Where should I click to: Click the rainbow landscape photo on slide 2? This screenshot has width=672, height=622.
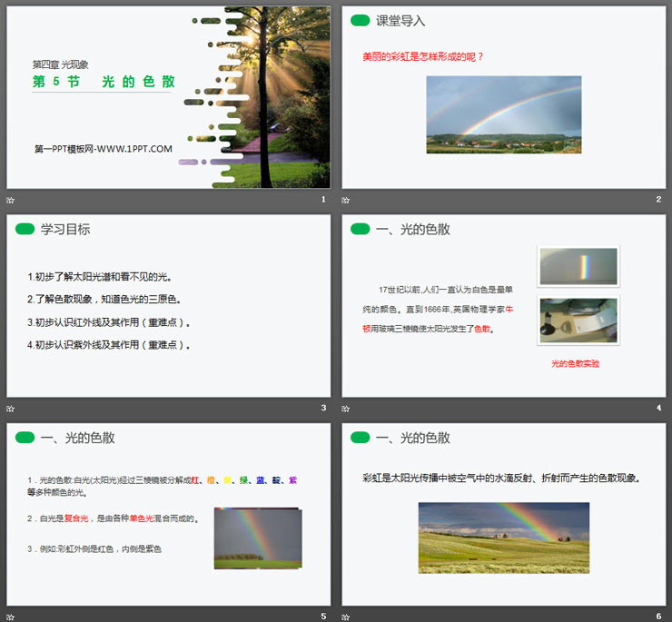pyautogui.click(x=504, y=114)
